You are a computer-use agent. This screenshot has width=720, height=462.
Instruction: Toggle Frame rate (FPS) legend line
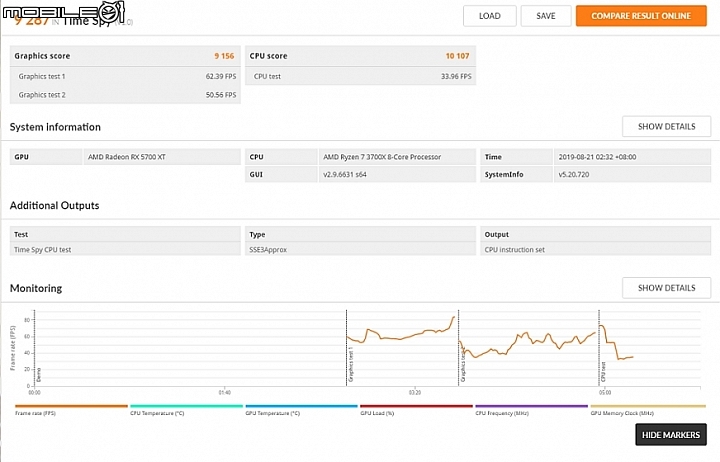click(71, 410)
